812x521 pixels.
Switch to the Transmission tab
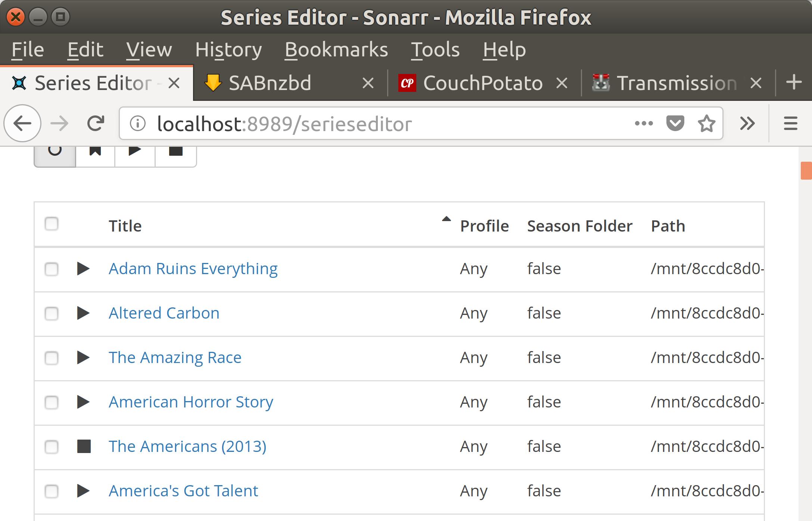click(678, 83)
